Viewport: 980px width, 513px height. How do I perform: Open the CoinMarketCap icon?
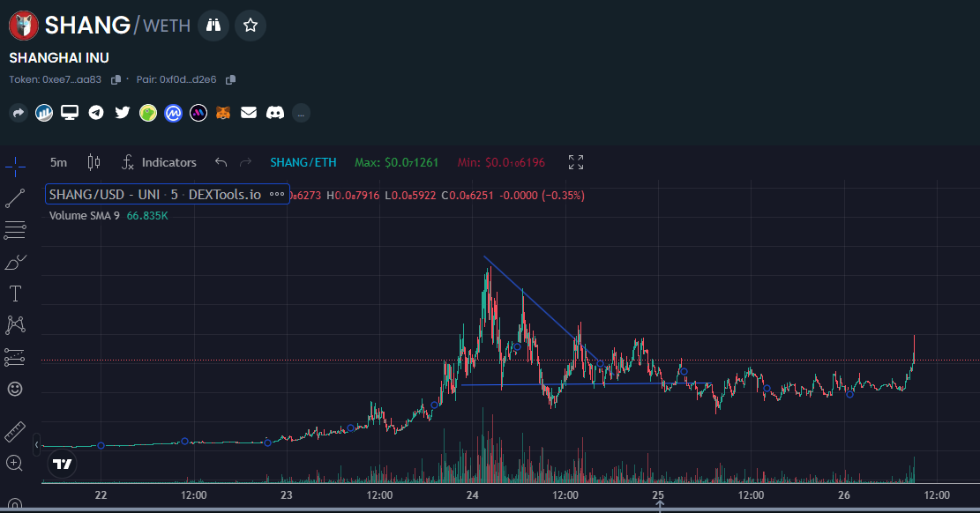[173, 113]
